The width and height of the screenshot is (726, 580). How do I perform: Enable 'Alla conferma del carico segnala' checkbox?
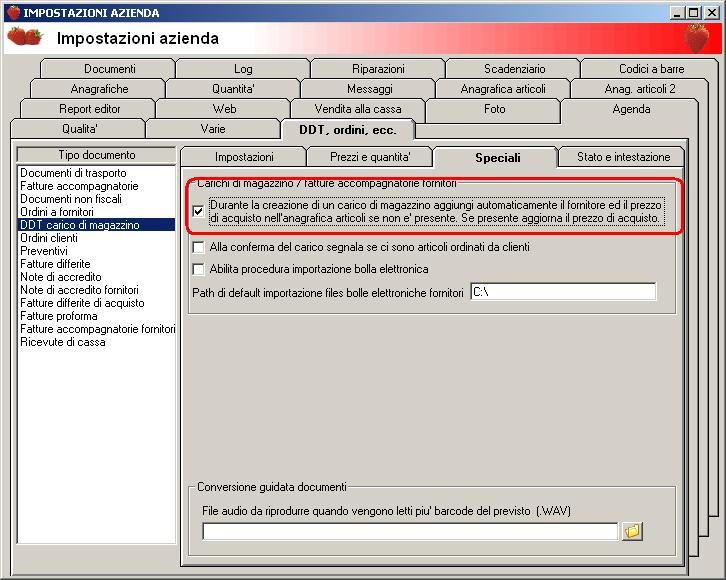coord(199,247)
